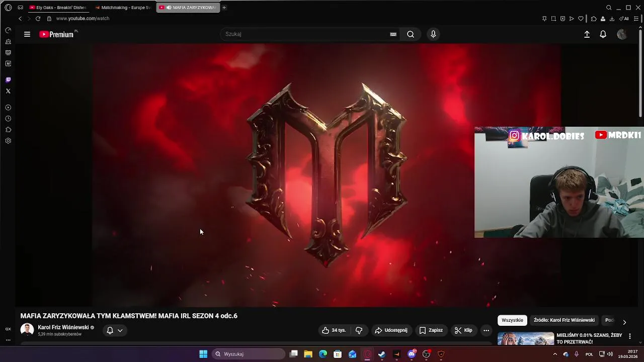Image resolution: width=644 pixels, height=362 pixels.
Task: Open Discord from the taskbar
Action: [x=412, y=354]
